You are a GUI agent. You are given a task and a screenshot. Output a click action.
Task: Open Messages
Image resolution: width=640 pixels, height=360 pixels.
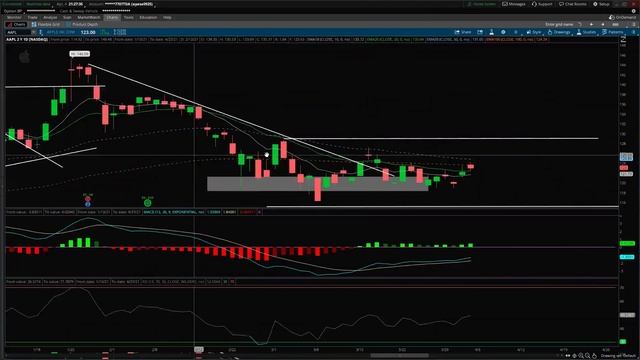(x=514, y=4)
